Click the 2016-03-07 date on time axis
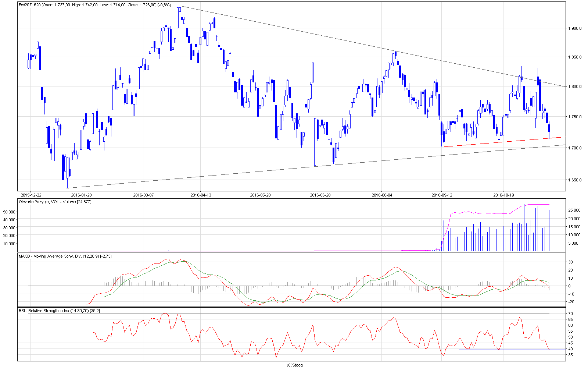 143,195
